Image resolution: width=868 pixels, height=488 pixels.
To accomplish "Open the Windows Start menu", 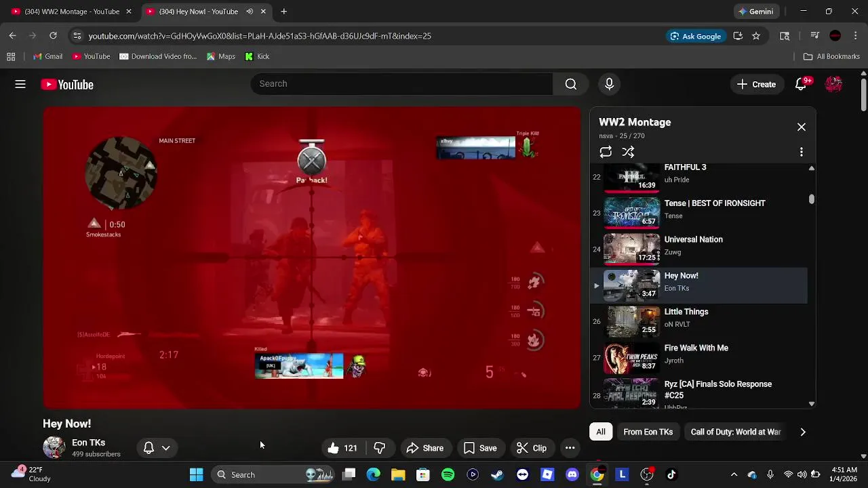I will click(x=196, y=474).
